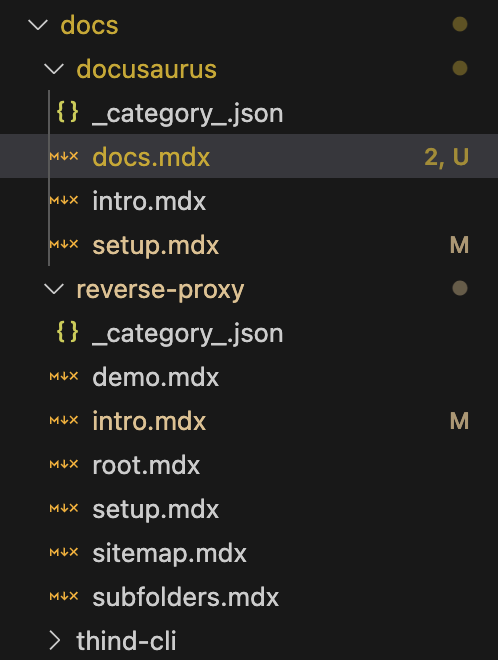Open setup.mdx in docusaurus folder
Viewport: 498px width, 660px height.
(x=249, y=244)
